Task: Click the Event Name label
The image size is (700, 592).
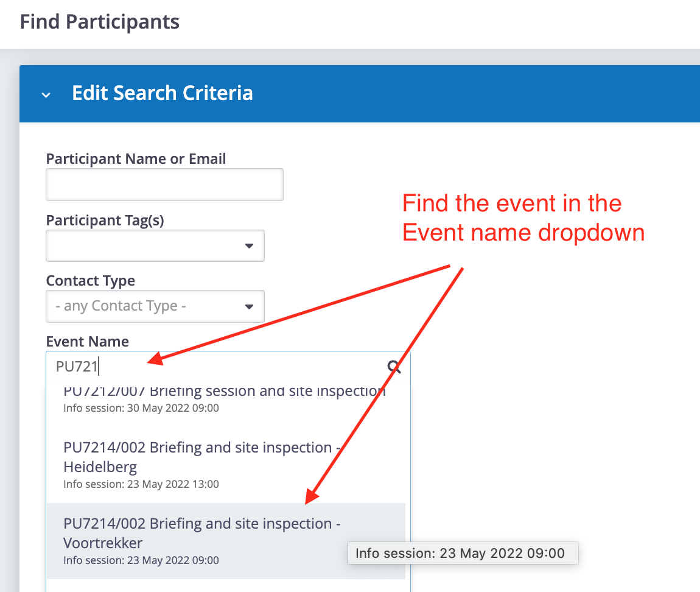Action: tap(88, 342)
